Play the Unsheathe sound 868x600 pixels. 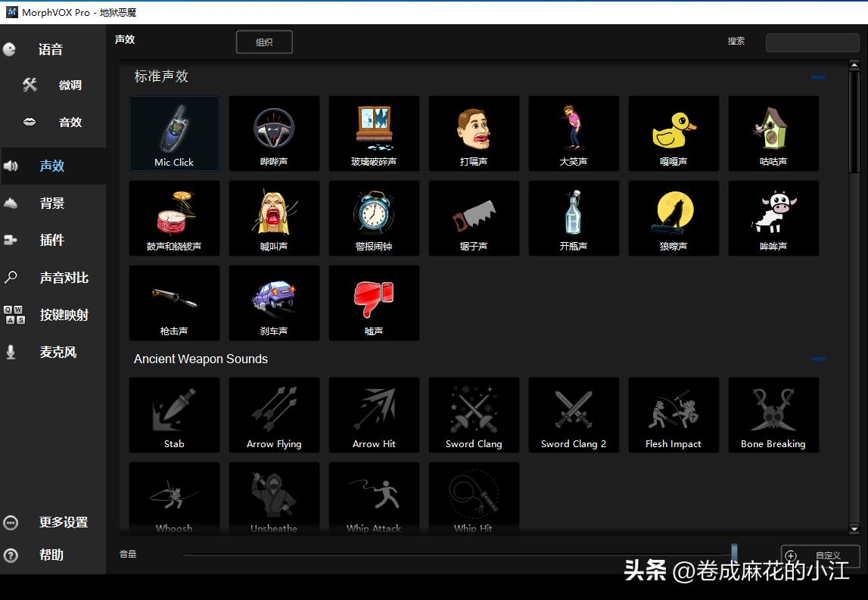point(274,498)
